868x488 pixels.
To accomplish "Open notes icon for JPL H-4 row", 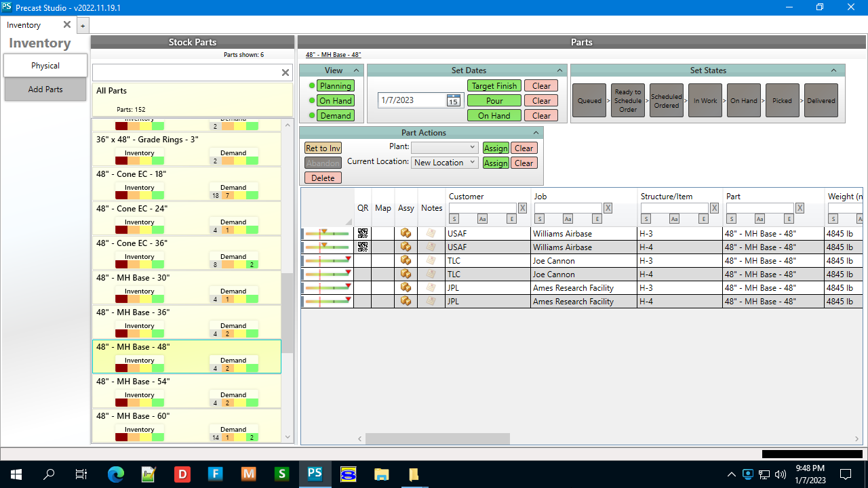I will tap(431, 302).
